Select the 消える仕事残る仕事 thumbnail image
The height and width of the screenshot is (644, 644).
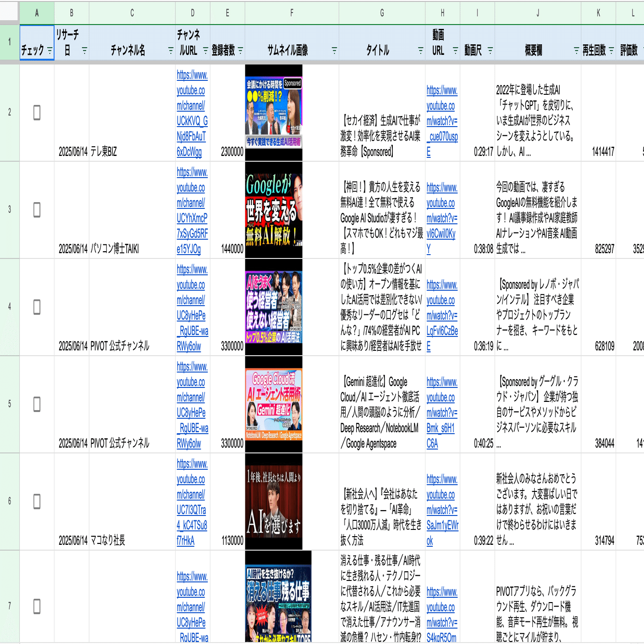(x=278, y=597)
